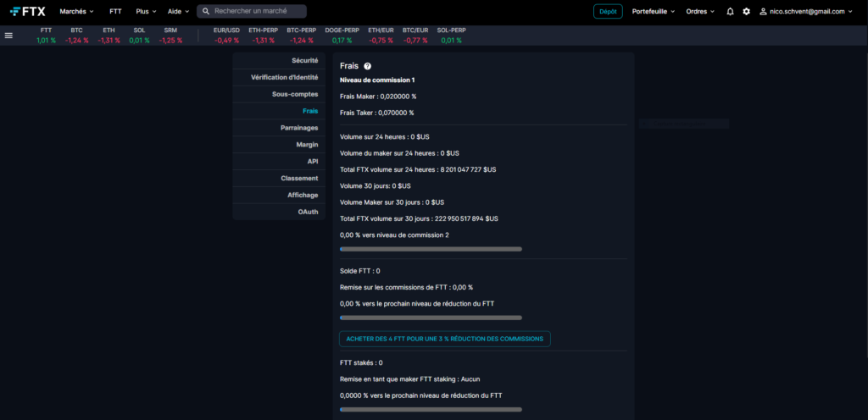868x420 pixels.
Task: Open the Sous-comptes section
Action: coord(295,94)
